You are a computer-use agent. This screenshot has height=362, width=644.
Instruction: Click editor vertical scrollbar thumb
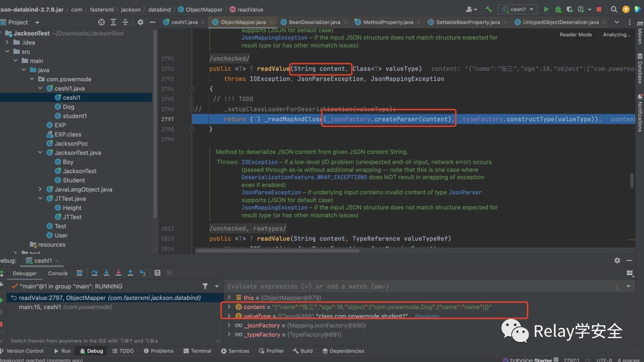pos(632,180)
